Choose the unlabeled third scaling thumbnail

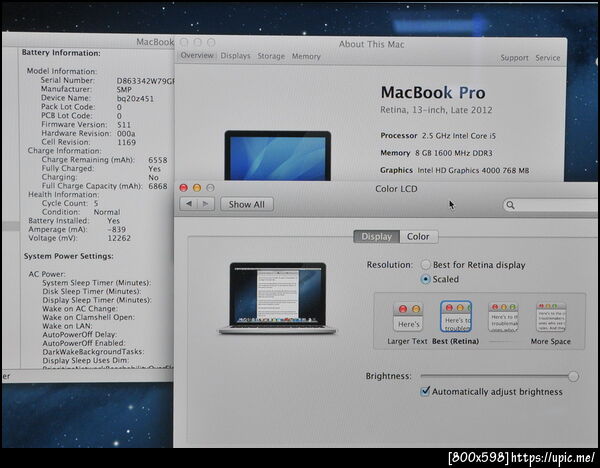tap(503, 317)
